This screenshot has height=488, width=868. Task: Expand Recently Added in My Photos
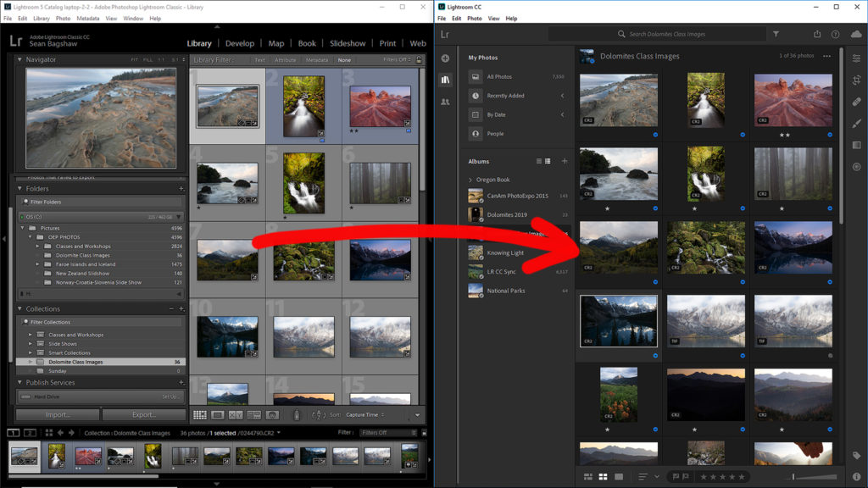[x=563, y=96]
